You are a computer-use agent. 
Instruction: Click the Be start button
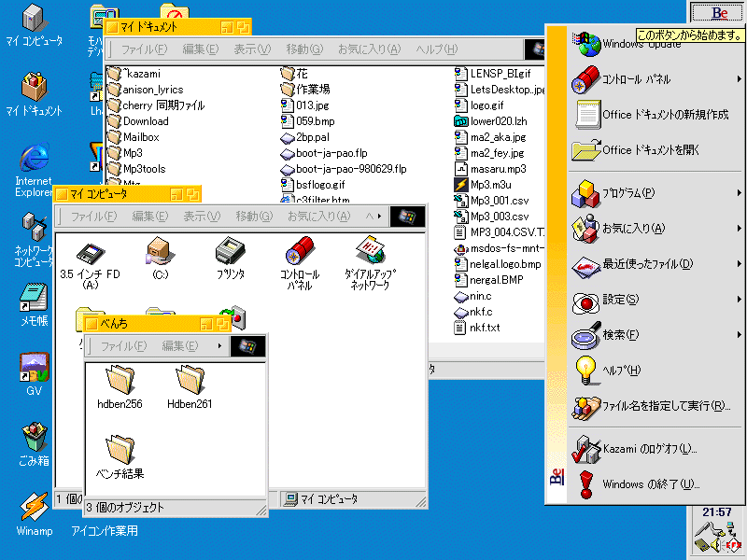(x=719, y=13)
